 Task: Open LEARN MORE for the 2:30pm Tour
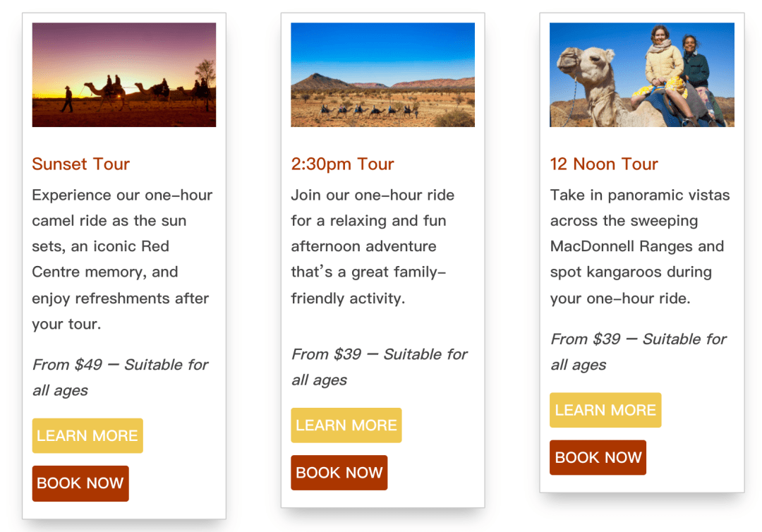[346, 425]
